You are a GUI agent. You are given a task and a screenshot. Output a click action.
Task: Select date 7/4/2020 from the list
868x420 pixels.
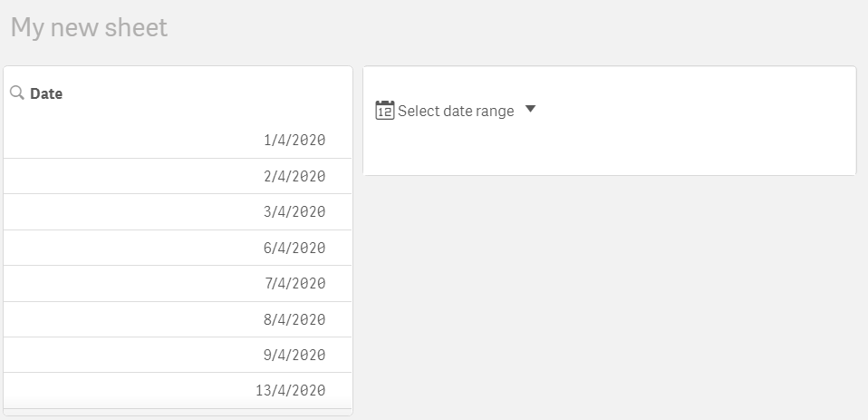point(294,283)
